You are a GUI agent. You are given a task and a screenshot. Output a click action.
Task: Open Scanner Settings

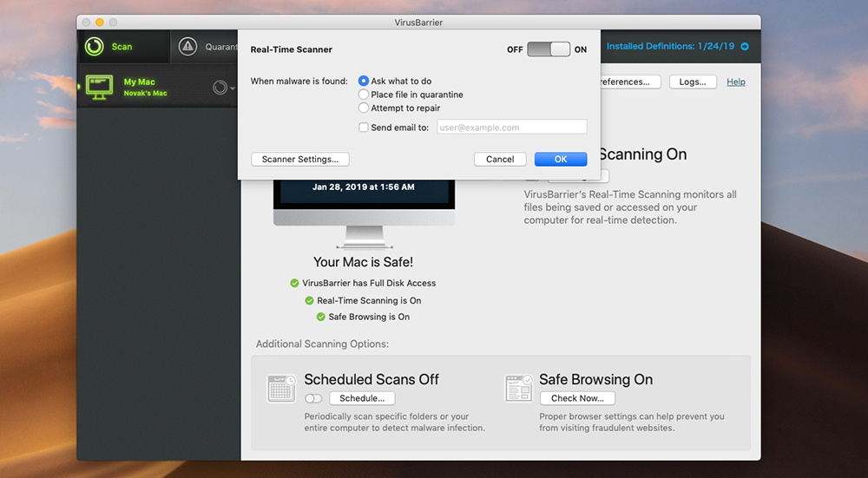(x=300, y=160)
